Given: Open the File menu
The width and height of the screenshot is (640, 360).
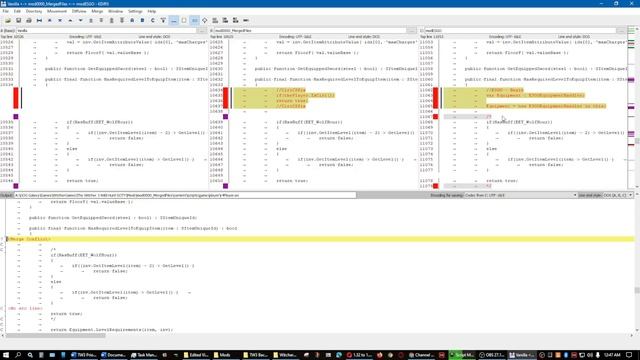Looking at the screenshot, I should (x=5, y=11).
